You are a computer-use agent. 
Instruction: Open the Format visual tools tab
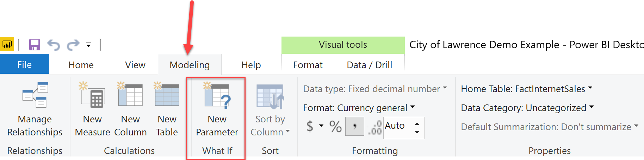click(308, 65)
